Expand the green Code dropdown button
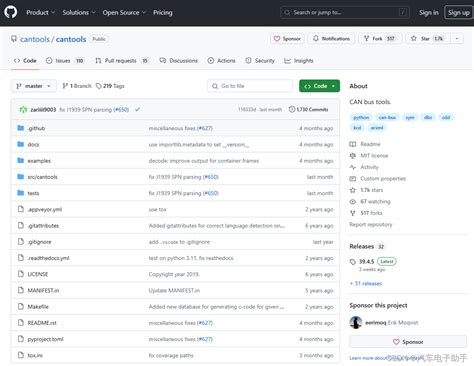Viewport: 474px width, 366px height. coord(319,86)
